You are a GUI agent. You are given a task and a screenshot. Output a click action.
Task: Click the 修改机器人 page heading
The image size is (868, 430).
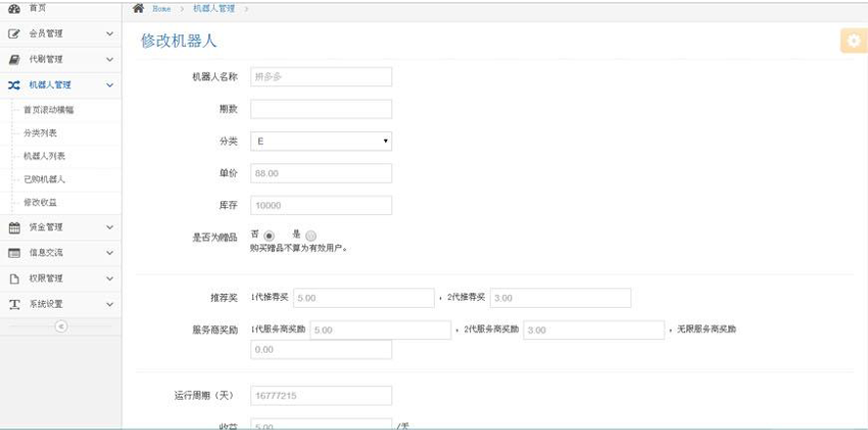point(179,41)
